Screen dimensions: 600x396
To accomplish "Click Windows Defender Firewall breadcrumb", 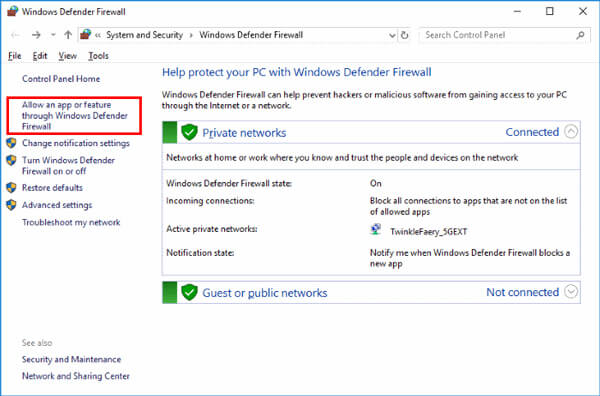I will [x=251, y=35].
